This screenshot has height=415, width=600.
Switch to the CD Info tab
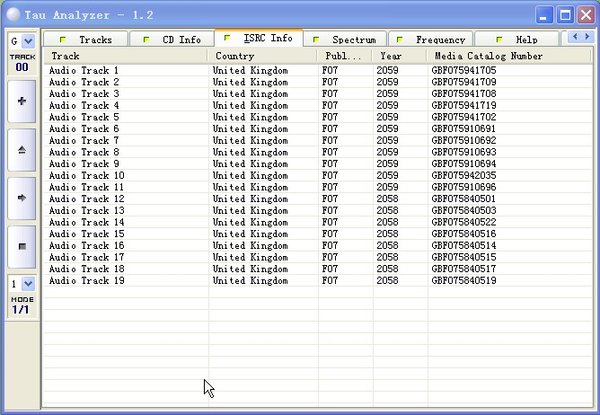(x=171, y=39)
